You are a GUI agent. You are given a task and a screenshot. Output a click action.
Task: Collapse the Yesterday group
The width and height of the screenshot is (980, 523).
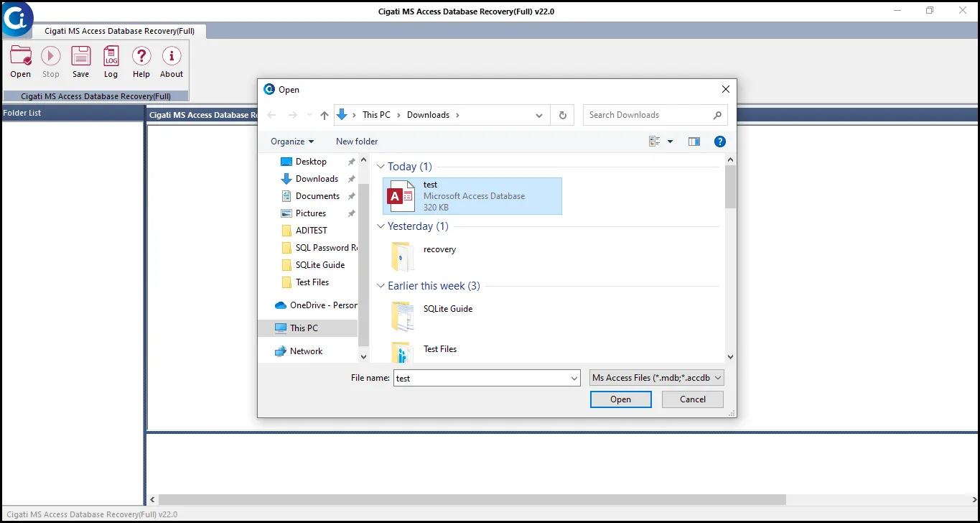(x=381, y=226)
